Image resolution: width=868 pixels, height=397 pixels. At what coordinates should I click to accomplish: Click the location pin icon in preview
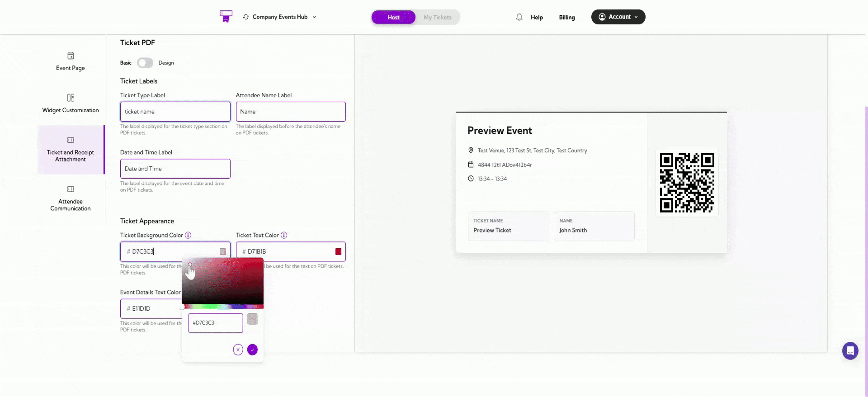point(471,150)
